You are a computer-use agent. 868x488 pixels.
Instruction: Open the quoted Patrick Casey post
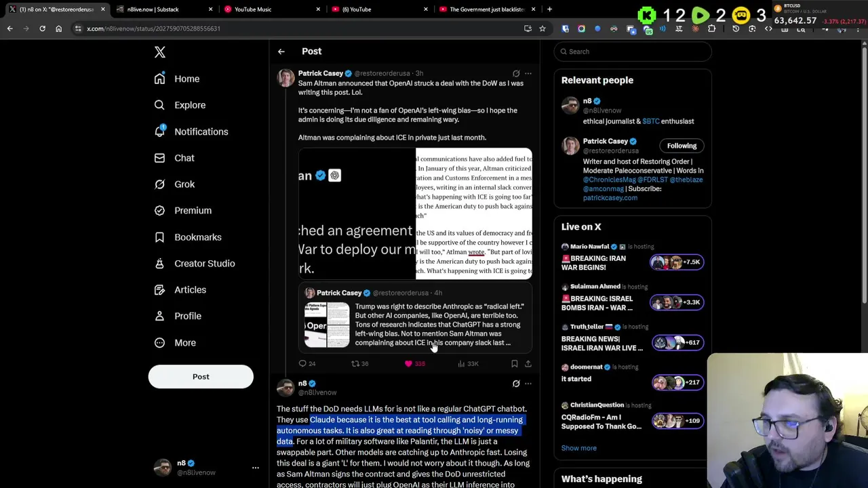click(415, 317)
